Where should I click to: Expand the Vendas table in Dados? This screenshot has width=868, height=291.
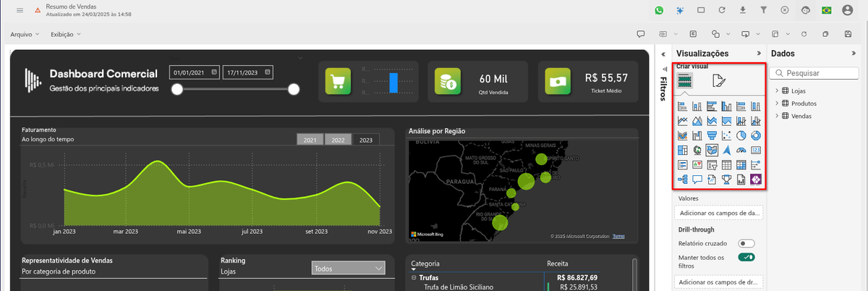point(777,116)
